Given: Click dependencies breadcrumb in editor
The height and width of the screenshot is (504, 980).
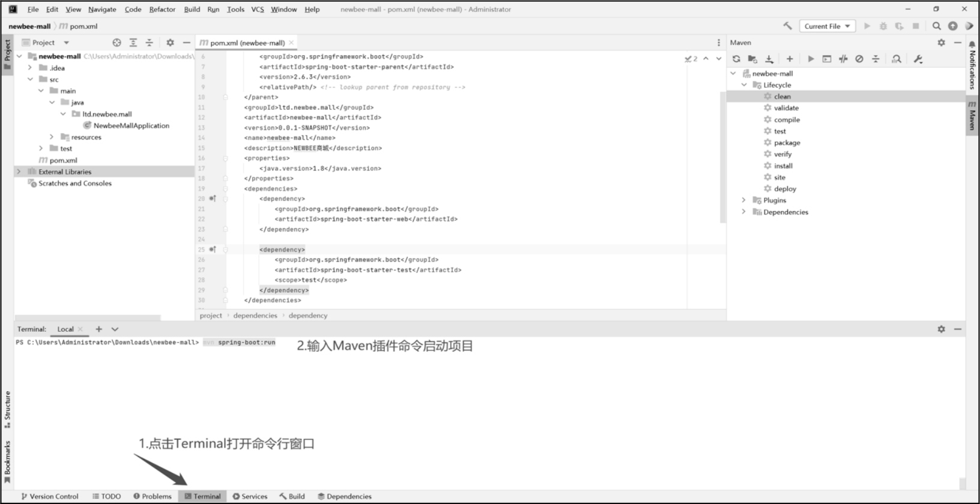Looking at the screenshot, I should (255, 315).
